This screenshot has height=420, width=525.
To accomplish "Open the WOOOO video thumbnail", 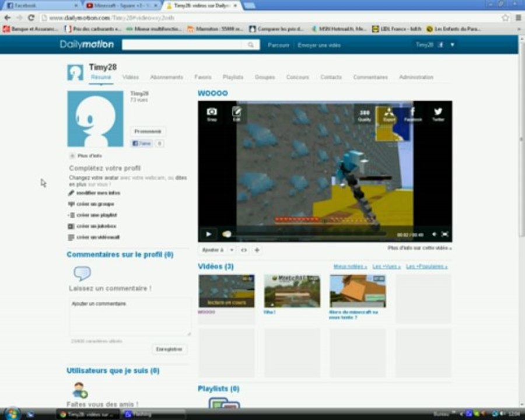I will coord(227,291).
